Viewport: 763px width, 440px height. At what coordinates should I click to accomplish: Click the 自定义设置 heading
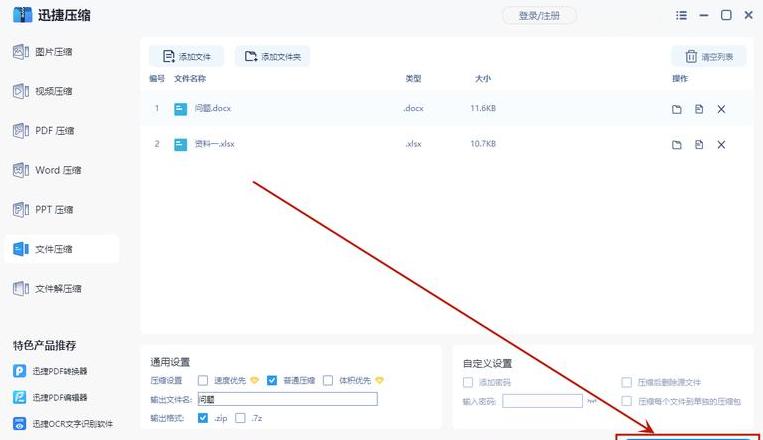(487, 363)
